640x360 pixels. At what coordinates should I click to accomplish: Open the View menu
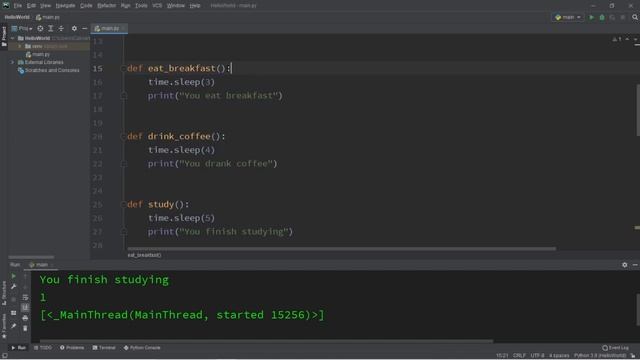tap(46, 6)
